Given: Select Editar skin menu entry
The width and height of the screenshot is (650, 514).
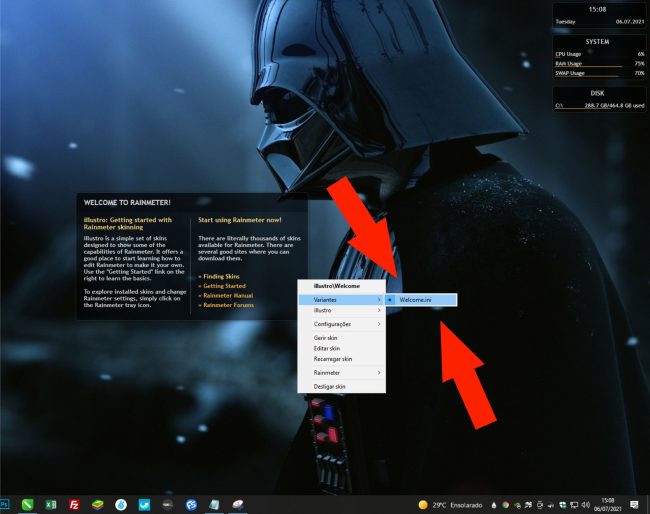Looking at the screenshot, I should point(327,348).
